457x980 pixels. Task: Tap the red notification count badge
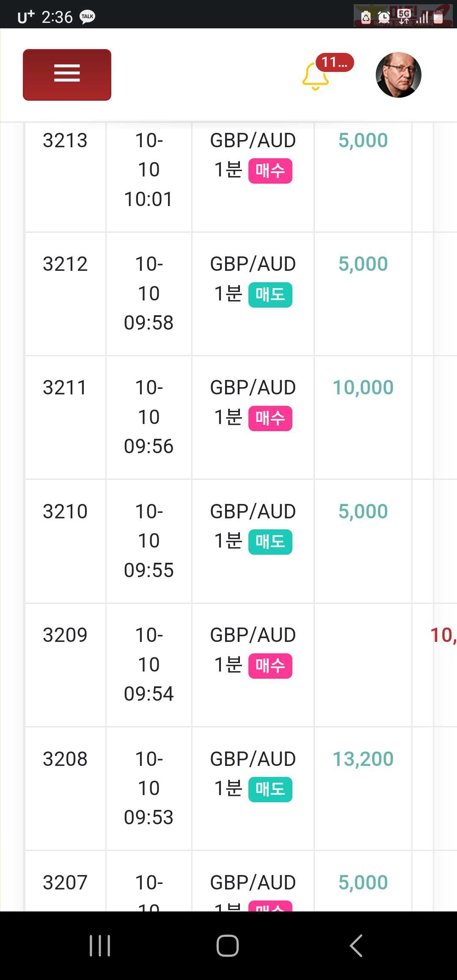[335, 63]
